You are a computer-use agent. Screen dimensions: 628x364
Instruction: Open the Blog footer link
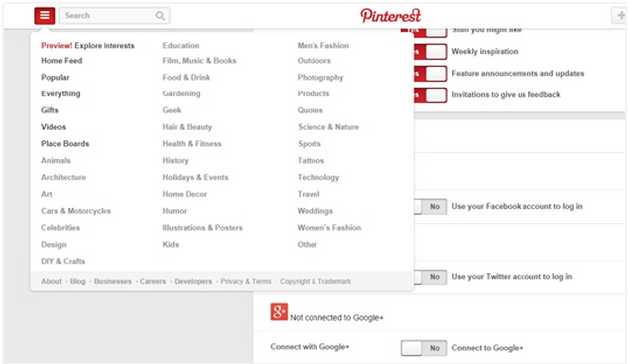(x=78, y=281)
